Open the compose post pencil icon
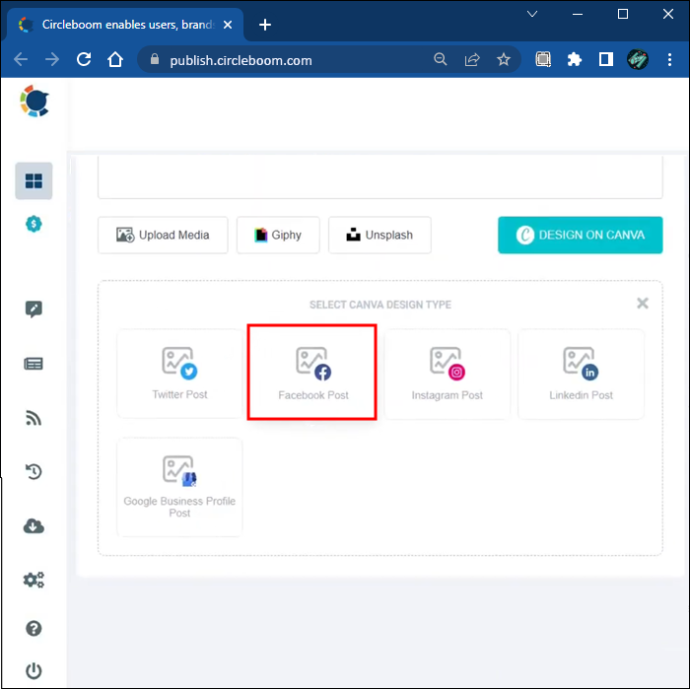Viewport: 690px width, 689px height. [x=33, y=309]
